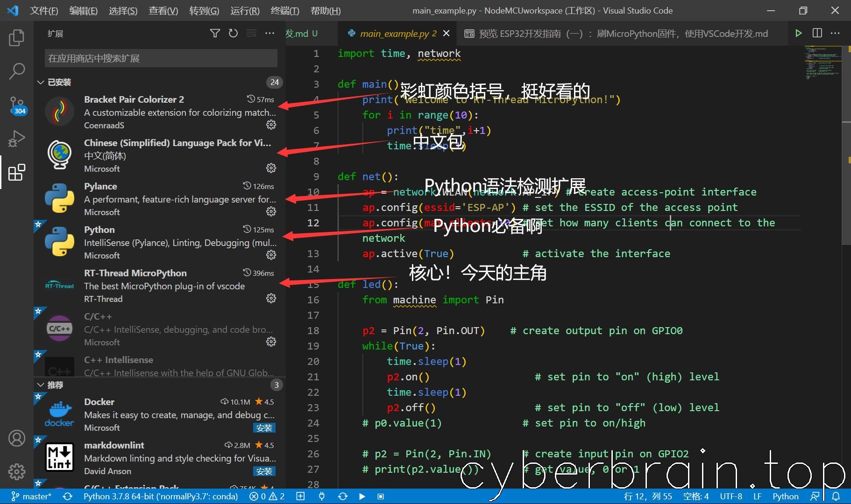Viewport: 851px width, 504px height.
Task: Split the editor to the right
Action: (x=817, y=33)
